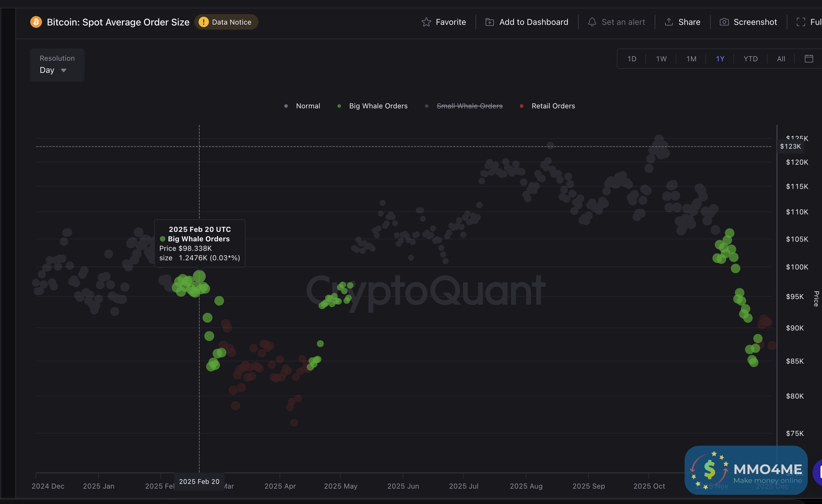
Task: Hide the Big Whale Orders series
Action: point(378,106)
